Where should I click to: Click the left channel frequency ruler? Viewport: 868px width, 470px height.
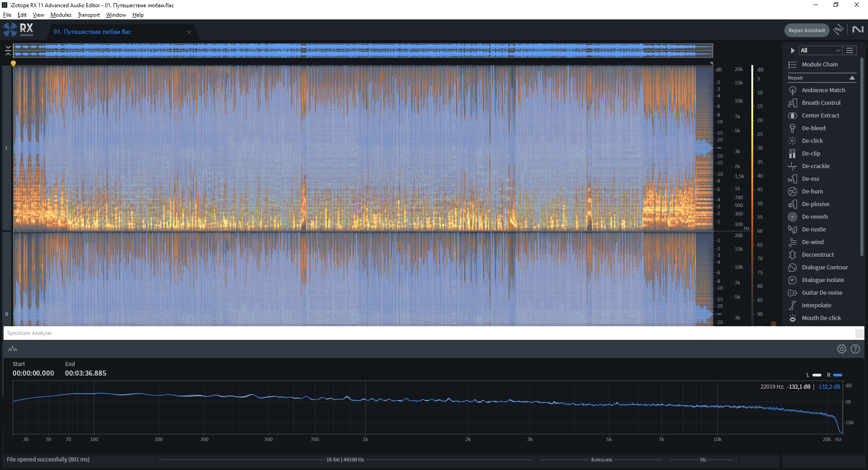tap(738, 148)
